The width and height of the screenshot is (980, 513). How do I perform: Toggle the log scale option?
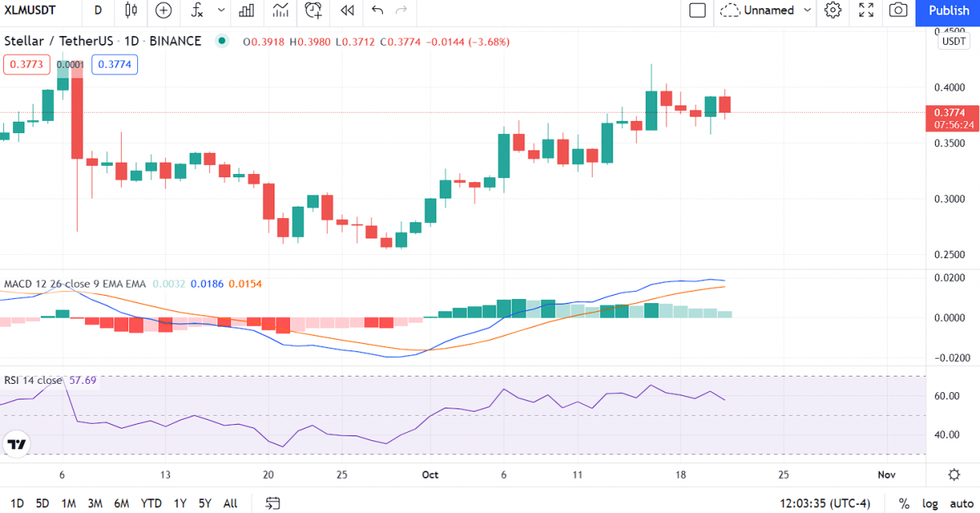coord(930,503)
